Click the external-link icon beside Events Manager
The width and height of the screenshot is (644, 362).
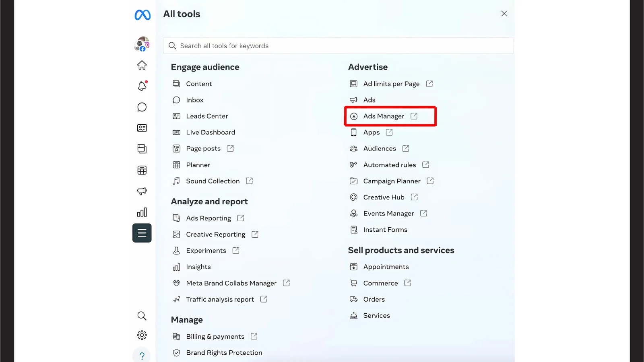click(x=423, y=213)
